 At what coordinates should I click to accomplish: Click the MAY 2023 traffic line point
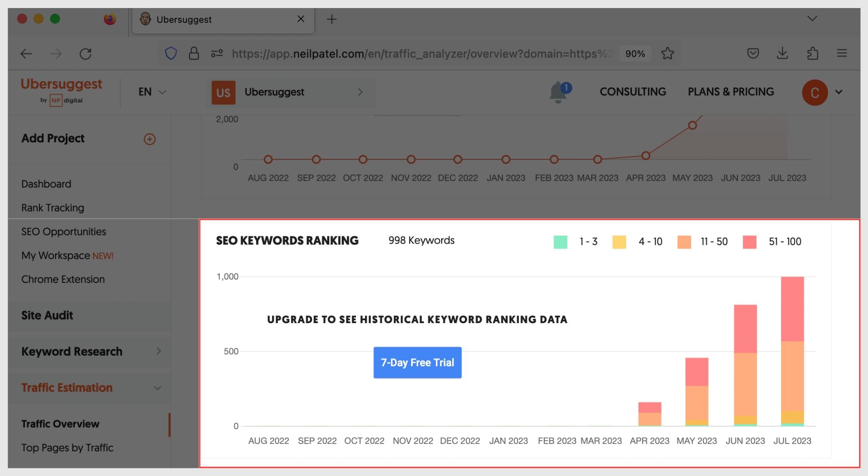[693, 125]
